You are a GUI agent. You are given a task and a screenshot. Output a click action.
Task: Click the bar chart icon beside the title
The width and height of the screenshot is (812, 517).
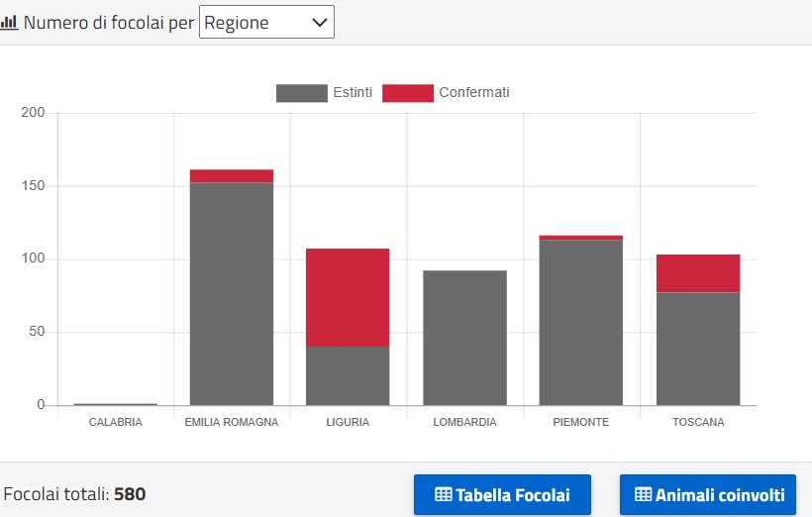pos(9,22)
